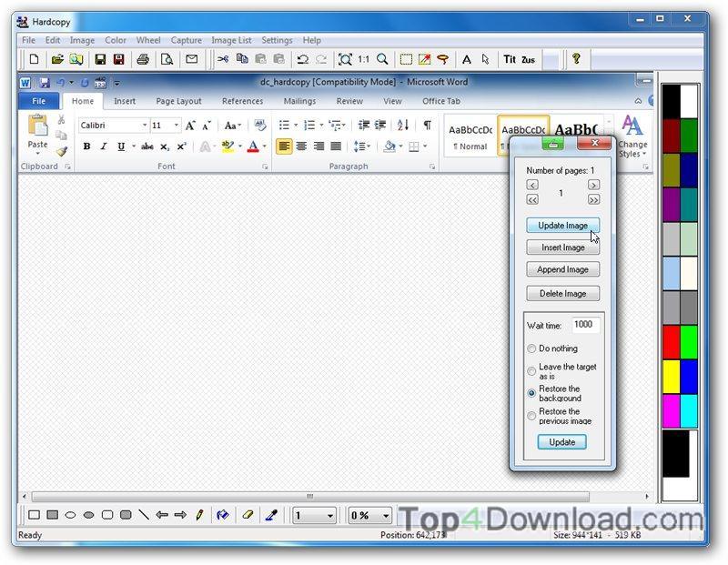Click the Send Mail icon on the toolbar
The width and height of the screenshot is (728, 565).
tap(189, 59)
